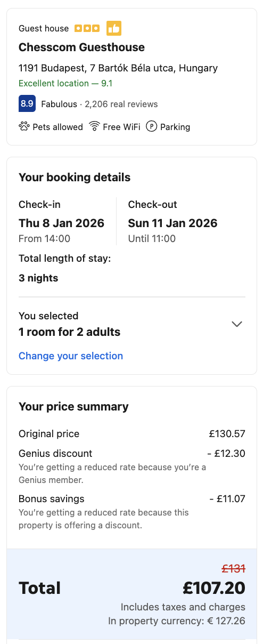This screenshot has height=644, width=263.
Task: Click the three-star rating squares icon
Action: point(87,28)
